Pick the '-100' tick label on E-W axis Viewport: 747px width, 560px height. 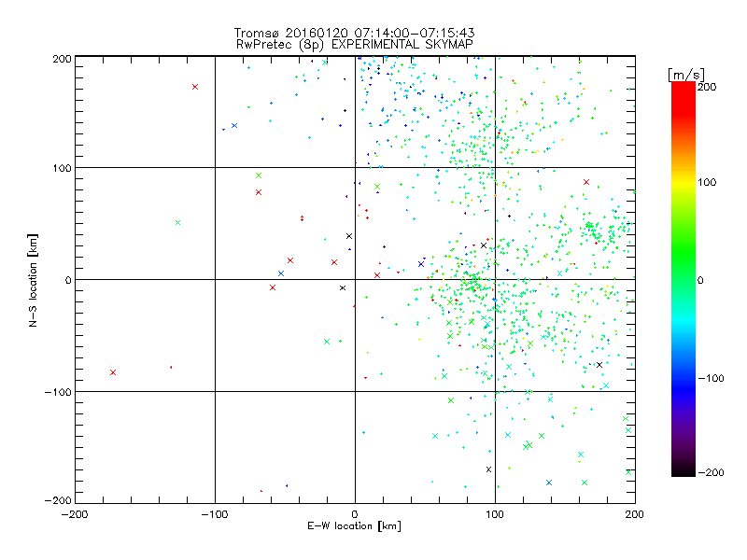click(215, 514)
